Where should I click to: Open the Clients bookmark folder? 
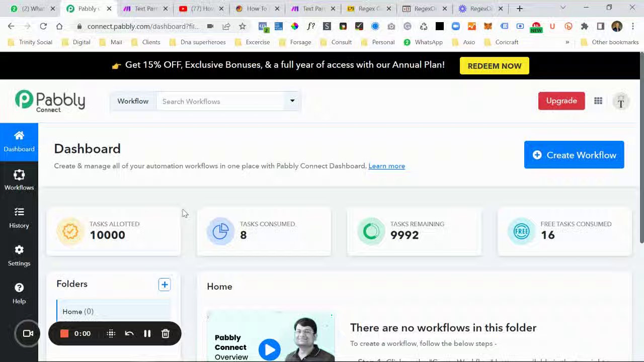click(145, 42)
